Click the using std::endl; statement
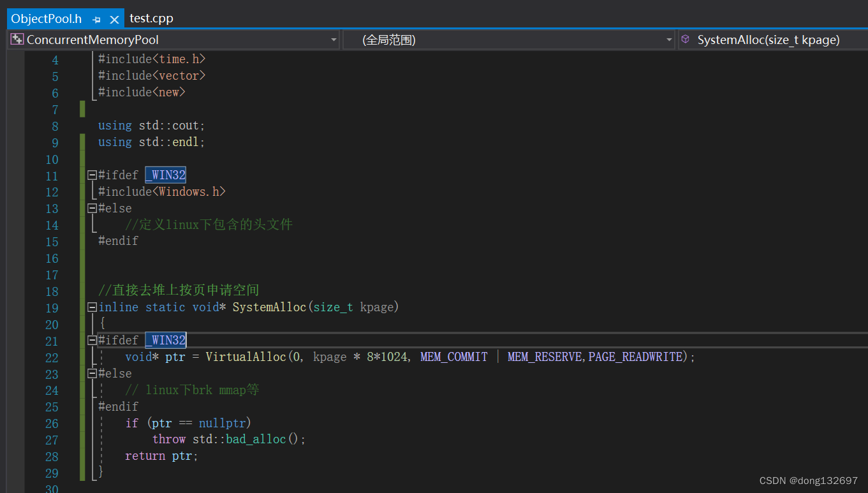The width and height of the screenshot is (868, 493). [x=152, y=142]
